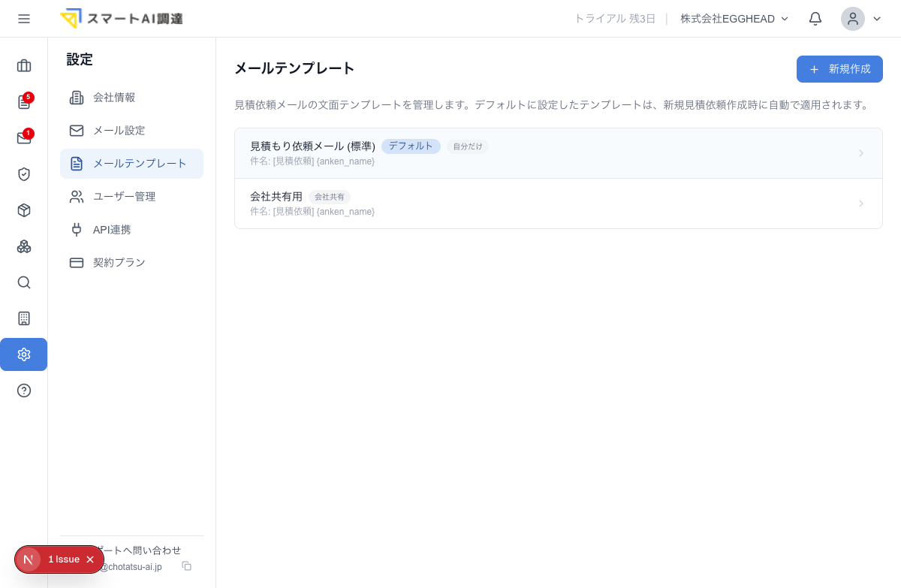Open the briefcase icon in sidebar
This screenshot has width=901, height=588.
tap(24, 66)
